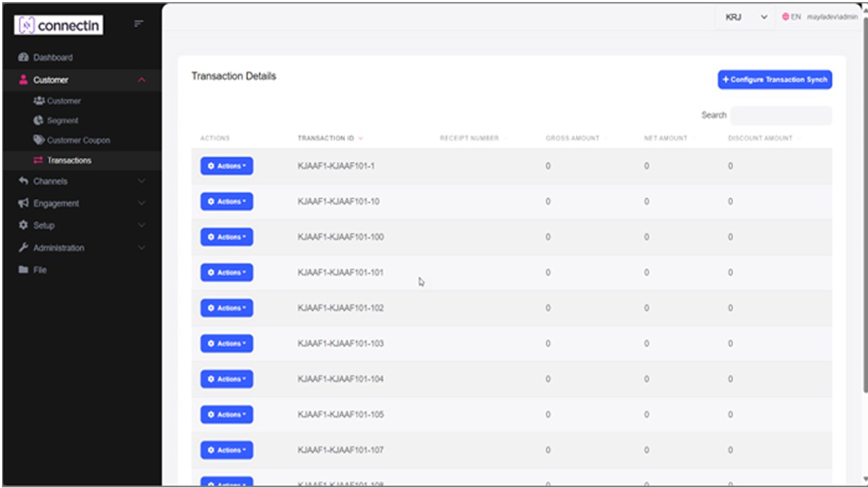Click Transaction Details heading
Viewport: 868px width, 488px height.
[234, 76]
